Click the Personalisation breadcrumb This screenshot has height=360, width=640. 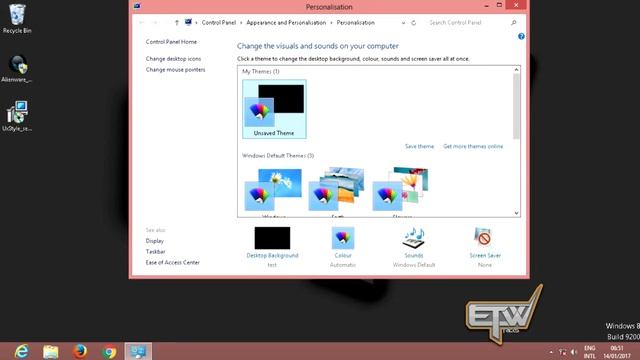[x=356, y=23]
